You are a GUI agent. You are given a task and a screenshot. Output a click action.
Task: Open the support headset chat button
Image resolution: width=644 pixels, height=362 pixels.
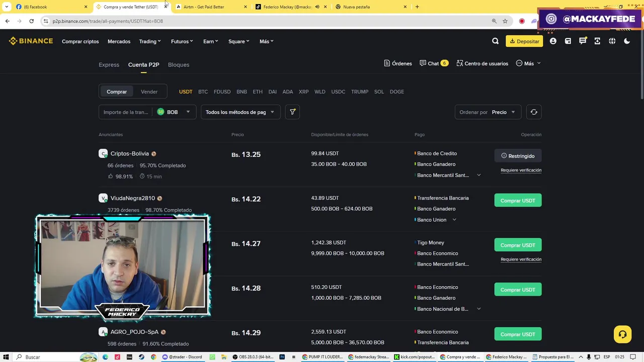622,334
